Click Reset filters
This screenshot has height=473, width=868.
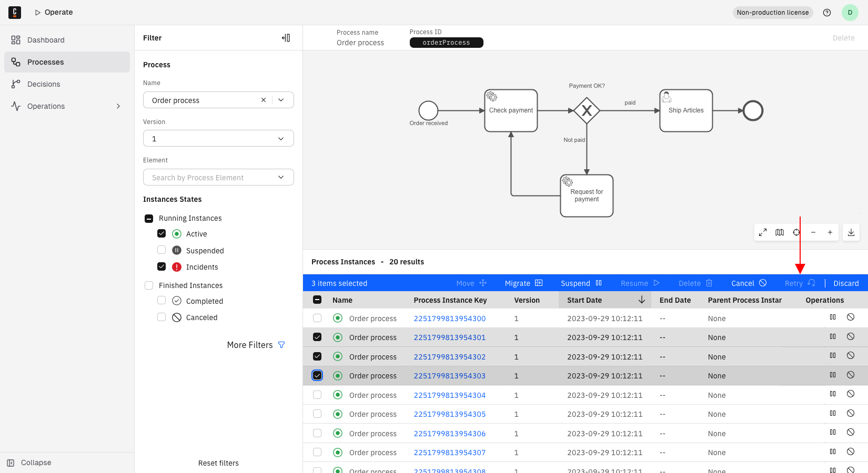pyautogui.click(x=218, y=463)
